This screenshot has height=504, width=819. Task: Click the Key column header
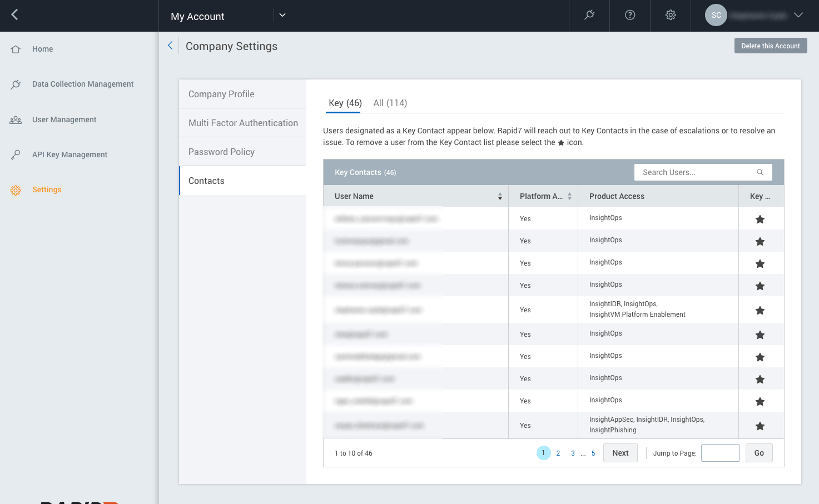point(760,196)
